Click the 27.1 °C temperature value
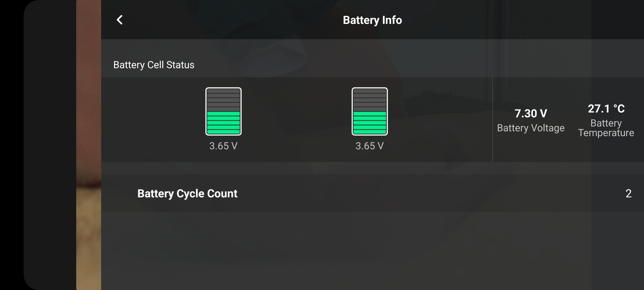This screenshot has width=644, height=290. pos(606,109)
